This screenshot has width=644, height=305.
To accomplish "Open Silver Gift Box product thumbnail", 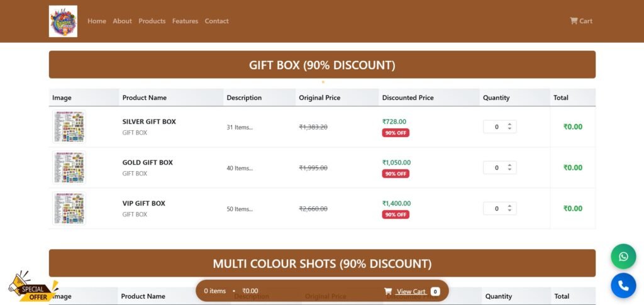I will (69, 127).
